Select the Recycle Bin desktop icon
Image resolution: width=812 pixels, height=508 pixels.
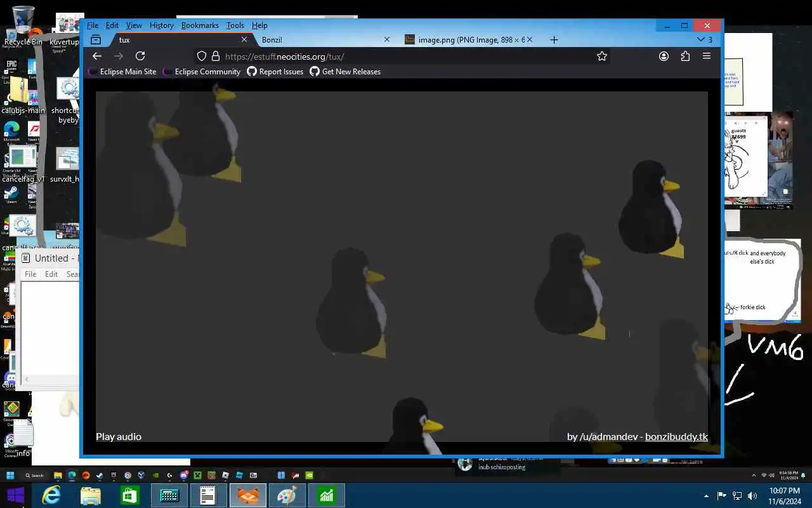click(23, 25)
